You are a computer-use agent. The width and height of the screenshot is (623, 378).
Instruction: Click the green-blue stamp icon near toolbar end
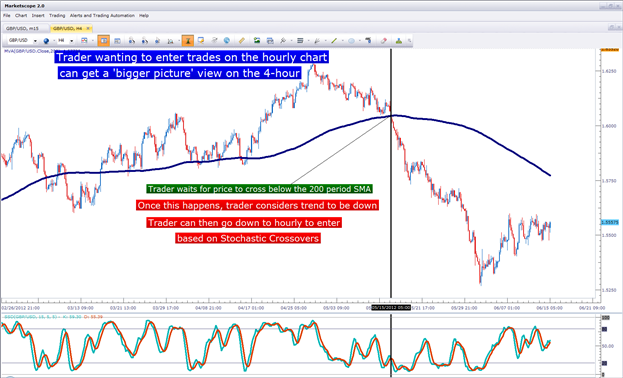click(x=399, y=41)
